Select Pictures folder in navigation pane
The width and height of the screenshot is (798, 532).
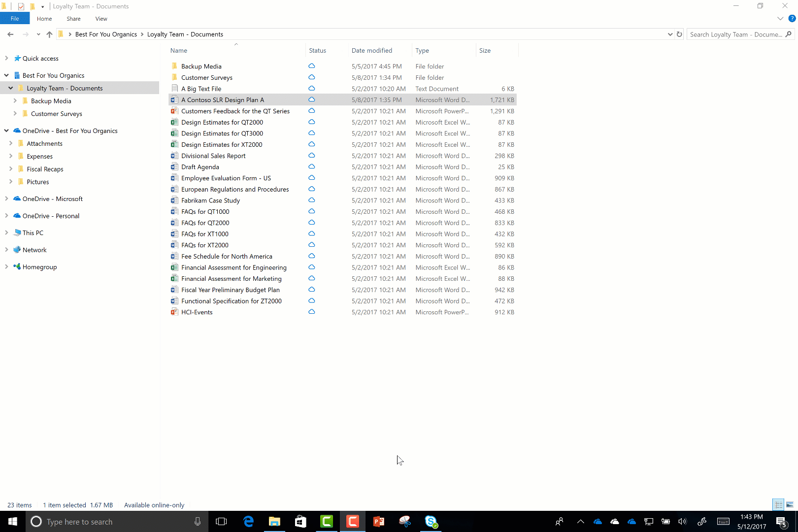(x=38, y=182)
